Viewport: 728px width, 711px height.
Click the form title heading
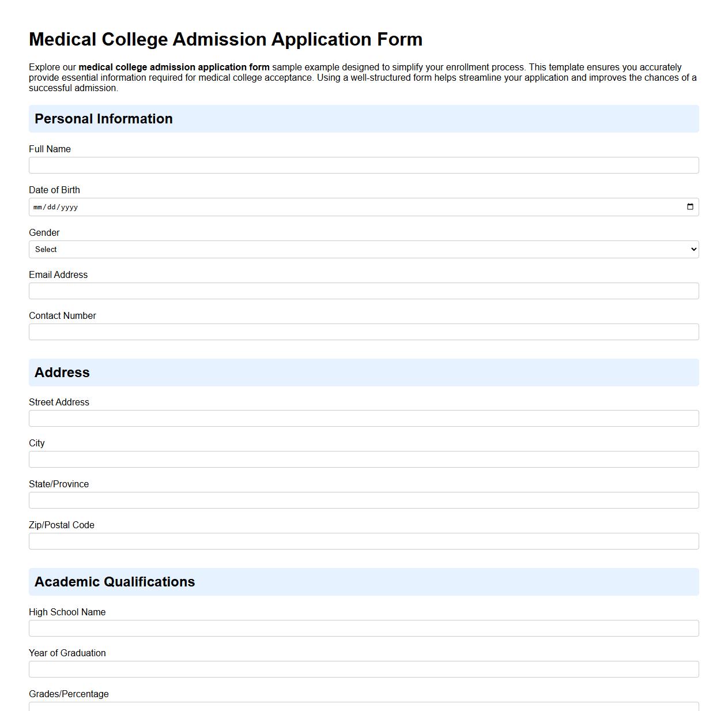tap(225, 39)
